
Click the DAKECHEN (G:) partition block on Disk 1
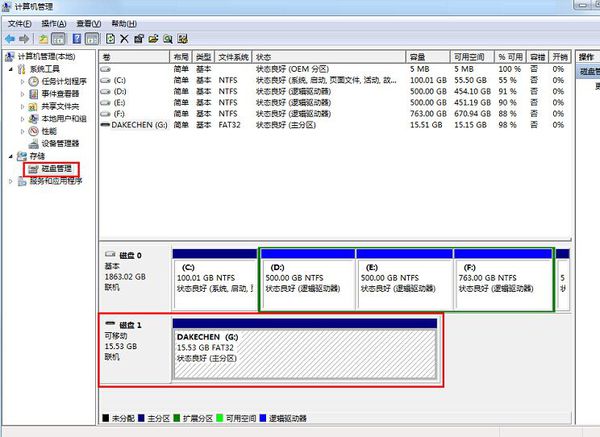305,350
